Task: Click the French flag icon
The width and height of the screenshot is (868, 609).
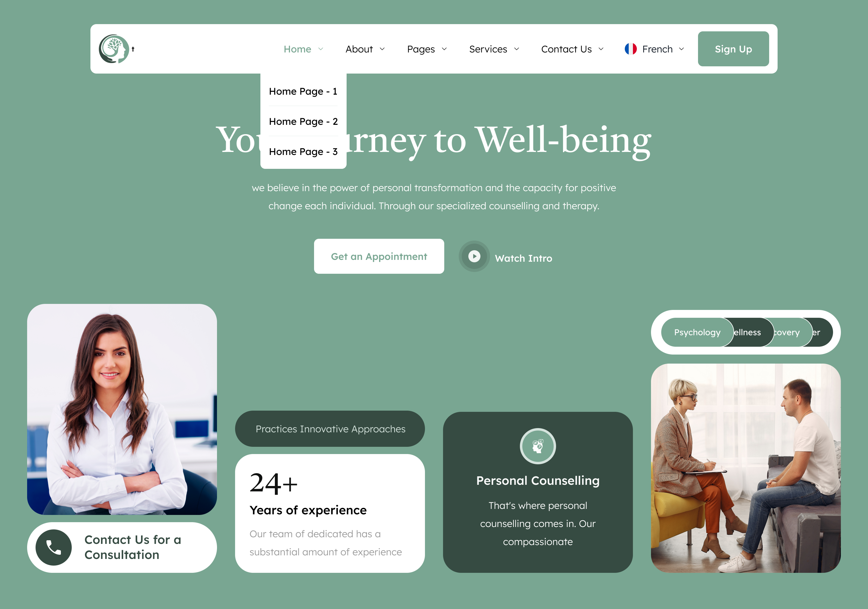Action: click(x=631, y=49)
